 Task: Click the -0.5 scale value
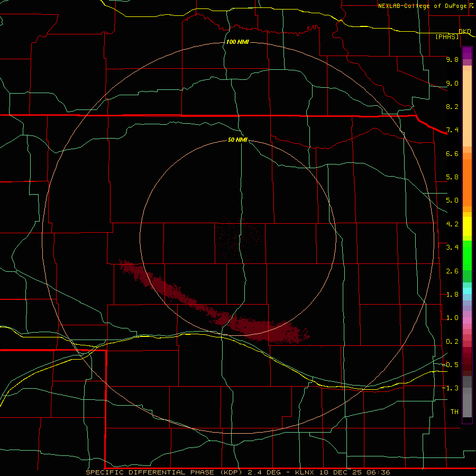(x=451, y=365)
